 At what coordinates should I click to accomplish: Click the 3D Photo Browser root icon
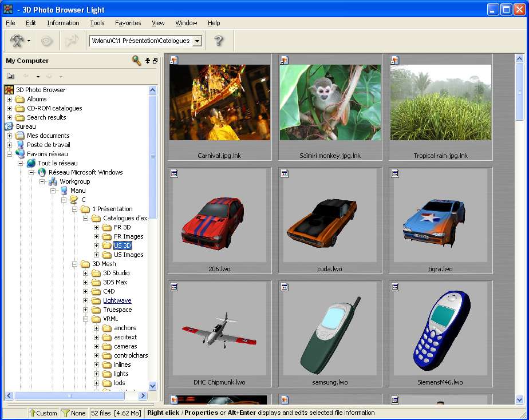pyautogui.click(x=9, y=90)
